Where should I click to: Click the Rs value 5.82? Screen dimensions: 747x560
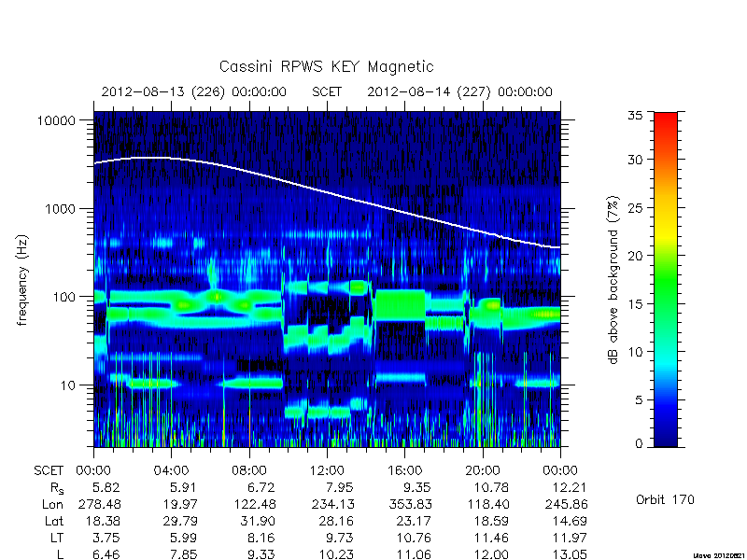[106, 487]
